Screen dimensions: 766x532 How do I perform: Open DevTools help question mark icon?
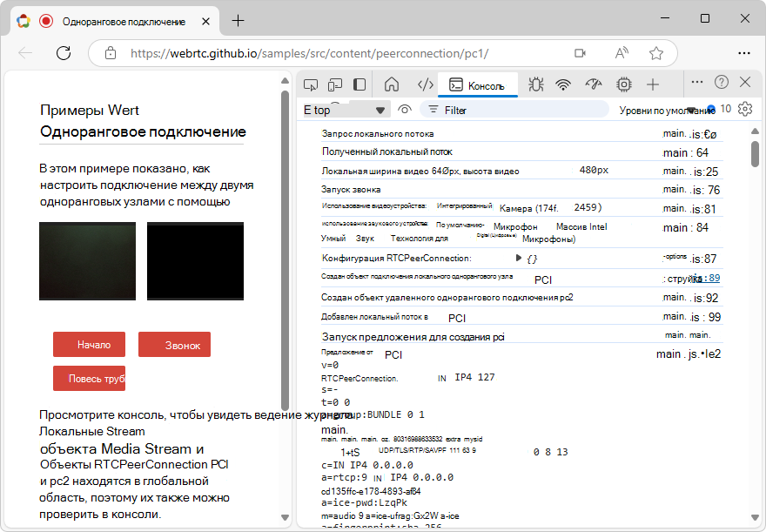(722, 82)
